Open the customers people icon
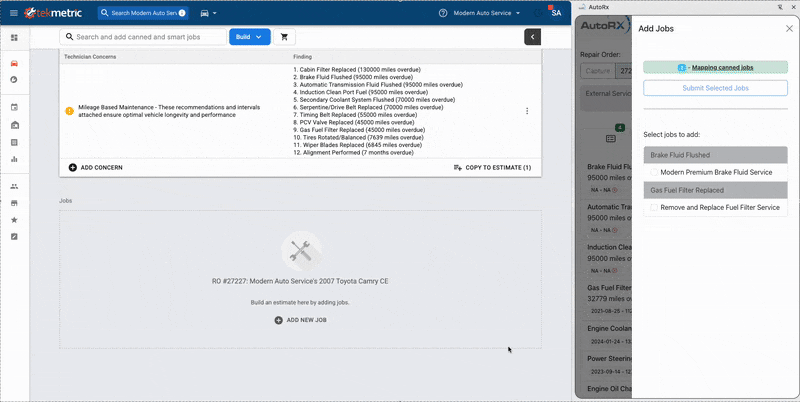The width and height of the screenshot is (800, 402). tap(14, 187)
